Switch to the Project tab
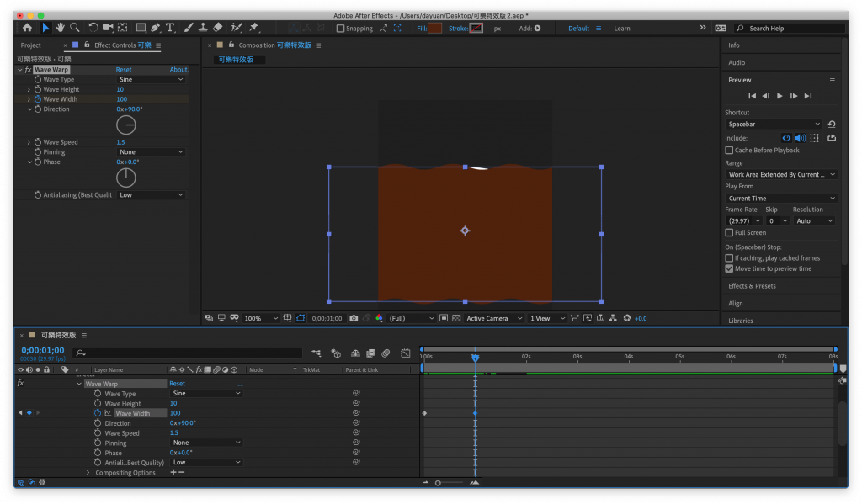The width and height of the screenshot is (862, 504). tap(31, 45)
